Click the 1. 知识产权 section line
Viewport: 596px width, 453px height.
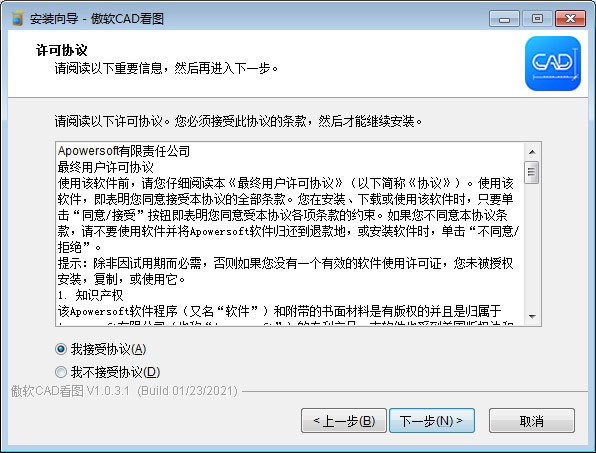90,295
